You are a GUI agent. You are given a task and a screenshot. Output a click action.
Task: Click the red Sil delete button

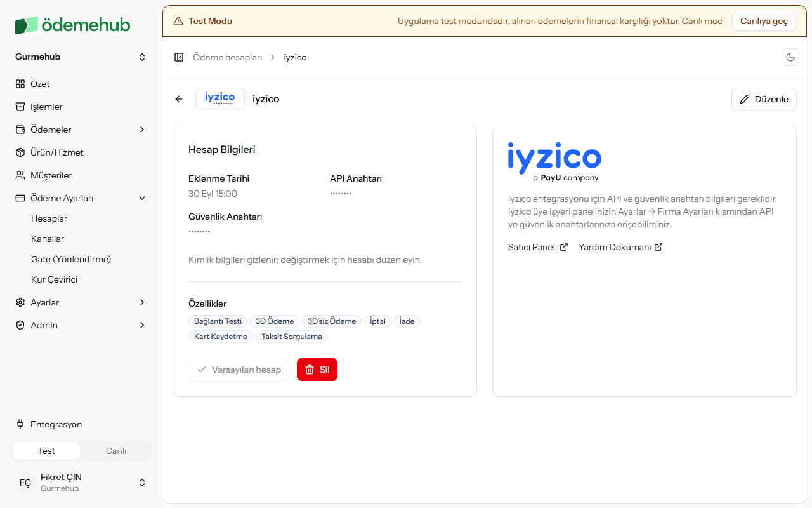tap(317, 370)
